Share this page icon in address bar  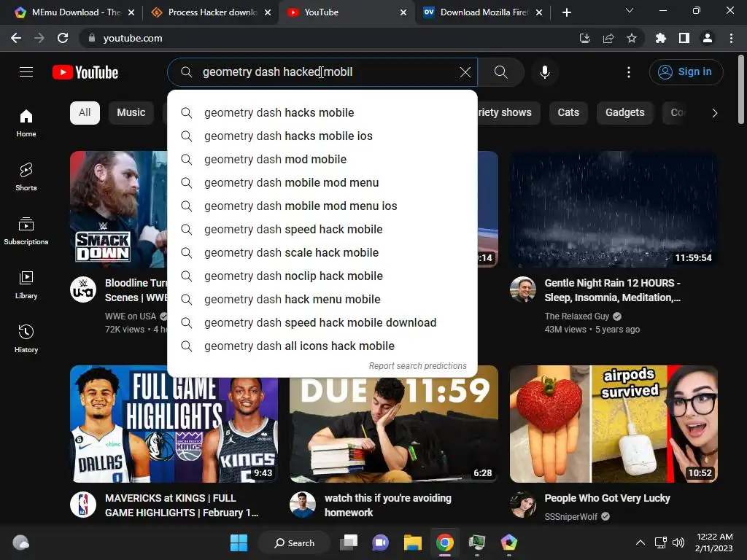click(608, 38)
